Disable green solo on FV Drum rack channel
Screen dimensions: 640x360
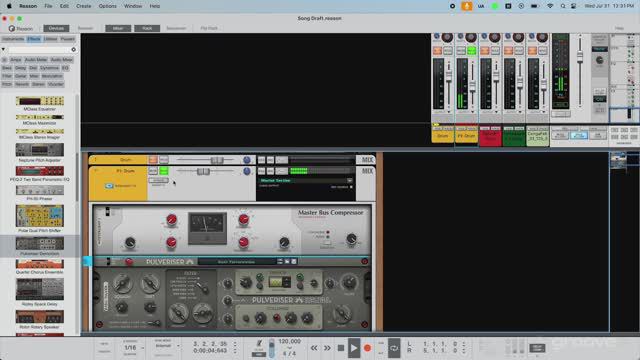point(164,171)
